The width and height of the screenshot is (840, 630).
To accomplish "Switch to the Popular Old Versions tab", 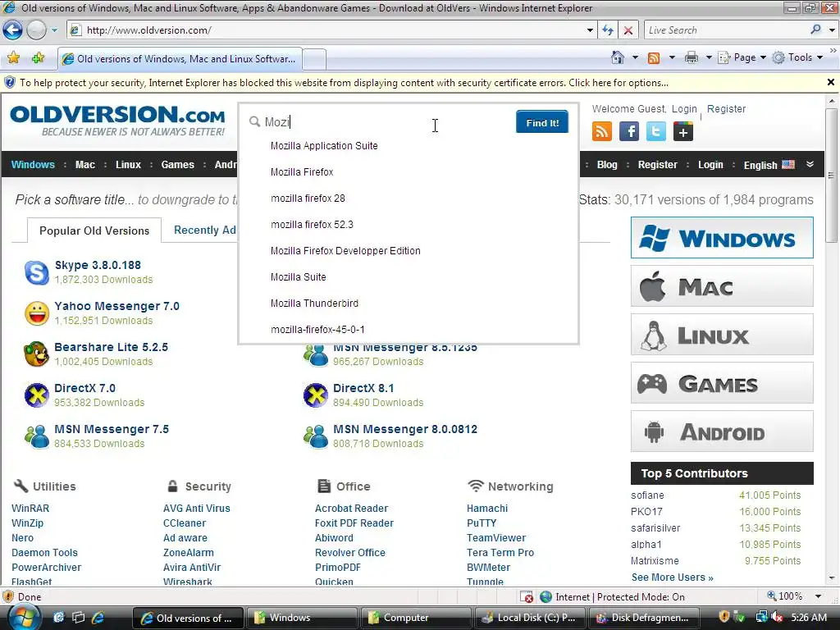I will (94, 231).
